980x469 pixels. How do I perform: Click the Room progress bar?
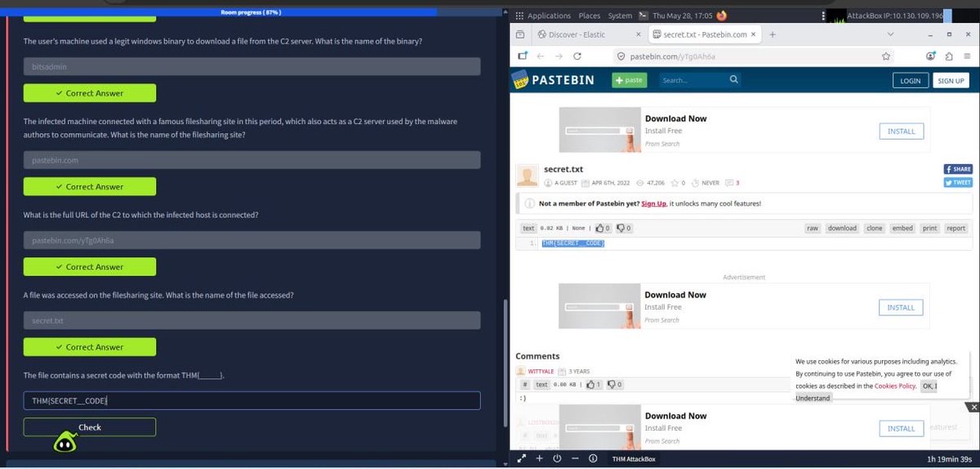click(252, 12)
